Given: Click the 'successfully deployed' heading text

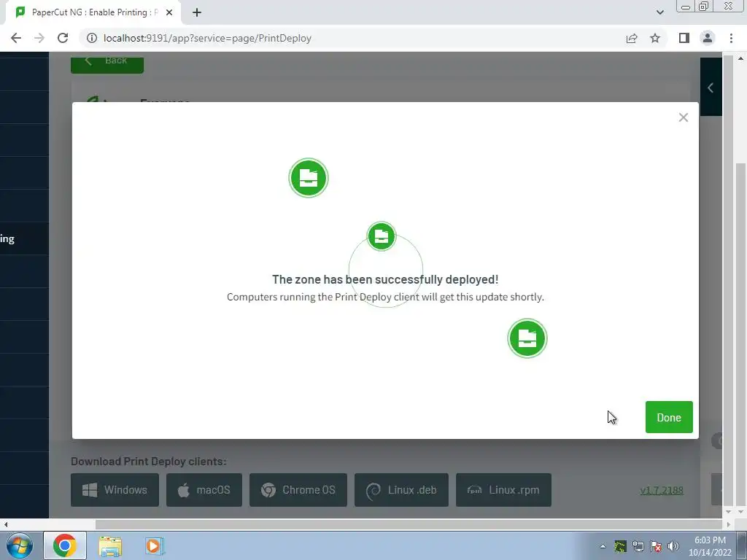Looking at the screenshot, I should pos(385,279).
